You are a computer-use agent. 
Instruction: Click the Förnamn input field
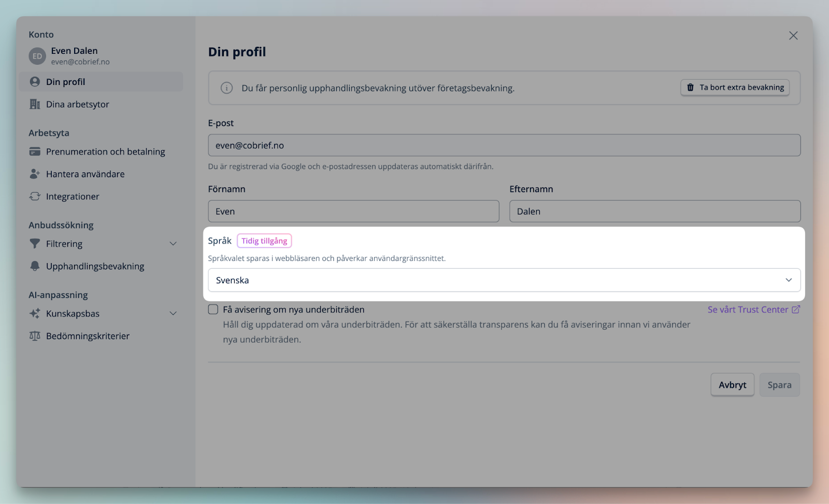tap(353, 211)
